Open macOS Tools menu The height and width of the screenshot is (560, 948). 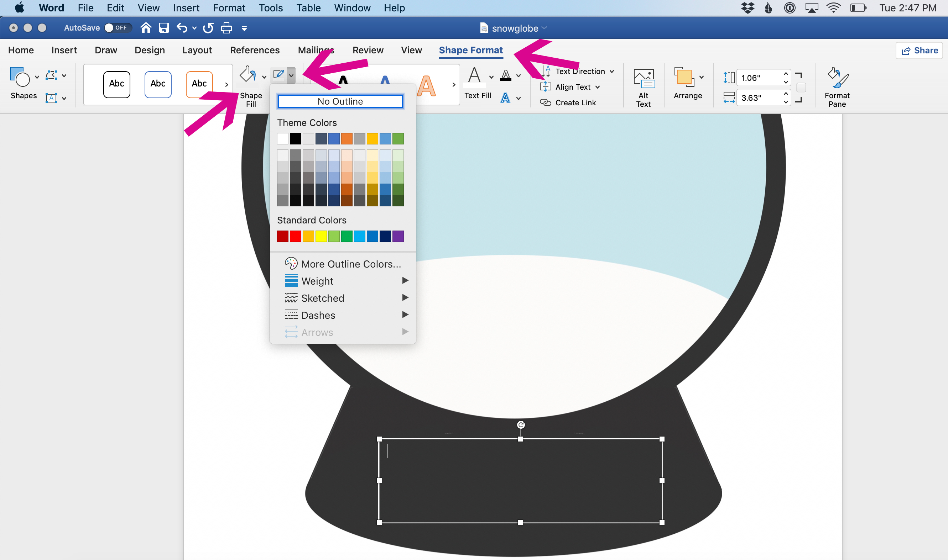click(271, 8)
